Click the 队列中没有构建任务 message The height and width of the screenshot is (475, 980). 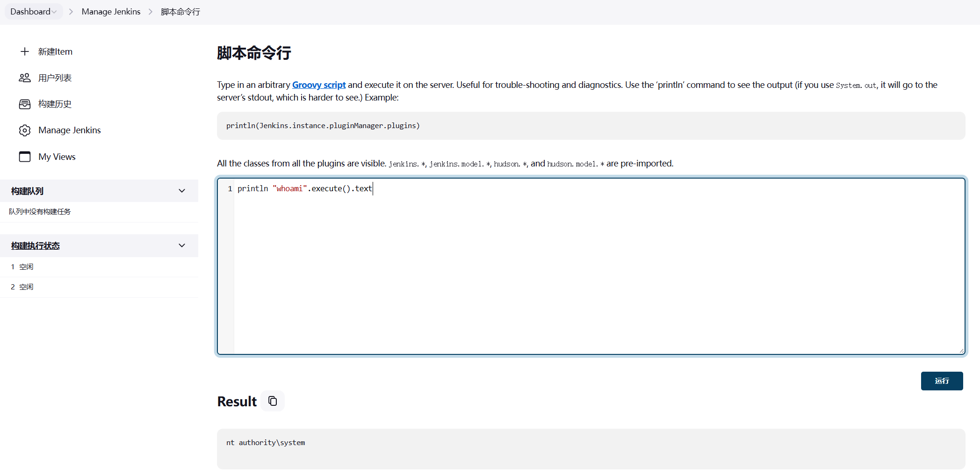click(x=40, y=212)
